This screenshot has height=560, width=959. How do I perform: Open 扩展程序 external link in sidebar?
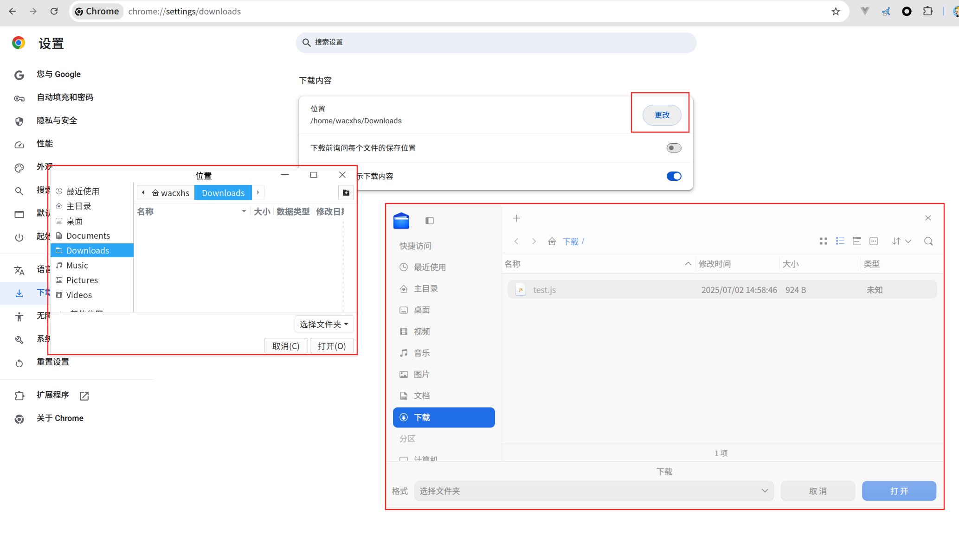point(84,396)
